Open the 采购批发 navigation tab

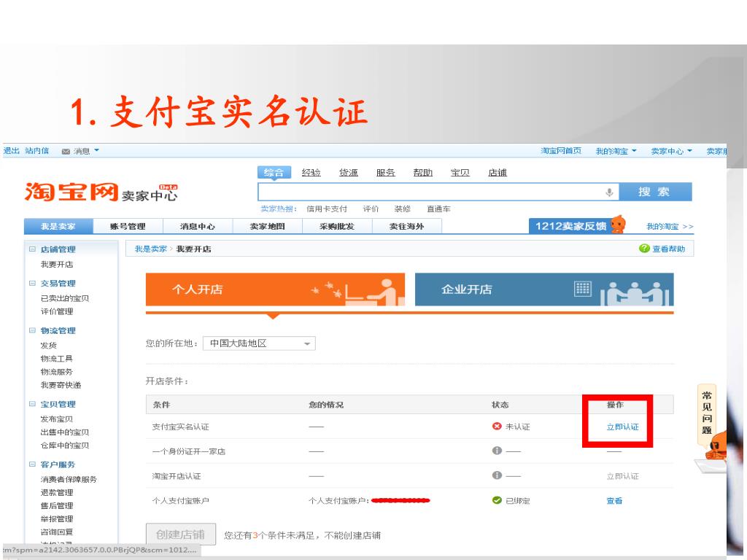point(337,226)
